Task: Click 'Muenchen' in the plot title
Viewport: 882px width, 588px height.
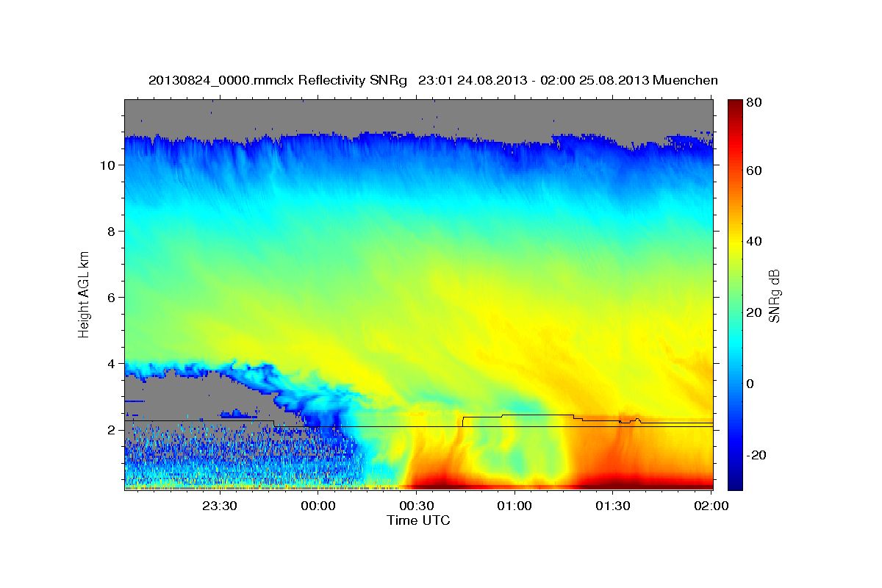Action: (x=685, y=80)
